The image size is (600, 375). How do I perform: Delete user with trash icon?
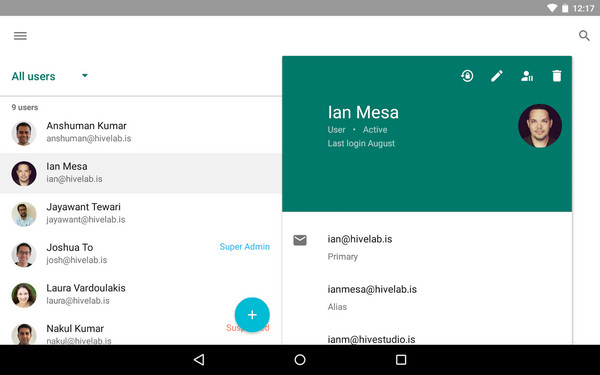click(x=557, y=76)
